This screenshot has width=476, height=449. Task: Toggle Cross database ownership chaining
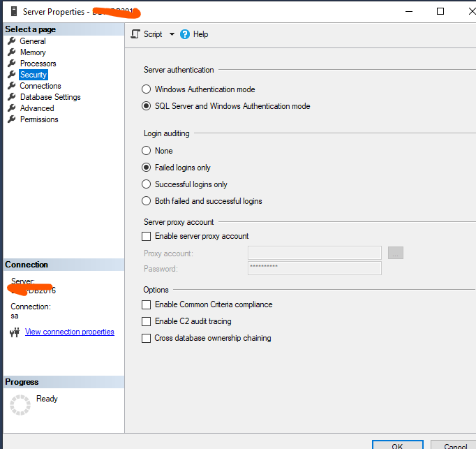pyautogui.click(x=147, y=338)
